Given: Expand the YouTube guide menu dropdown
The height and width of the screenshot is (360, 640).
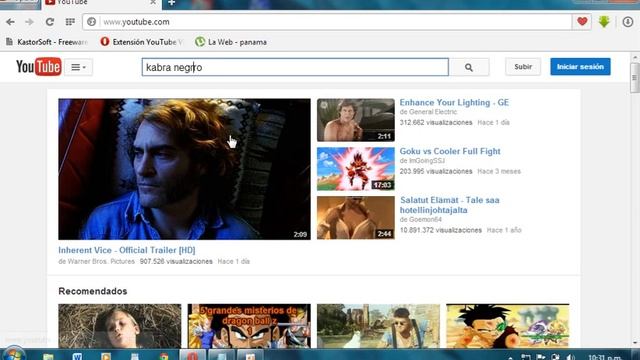Looking at the screenshot, I should click(78, 67).
